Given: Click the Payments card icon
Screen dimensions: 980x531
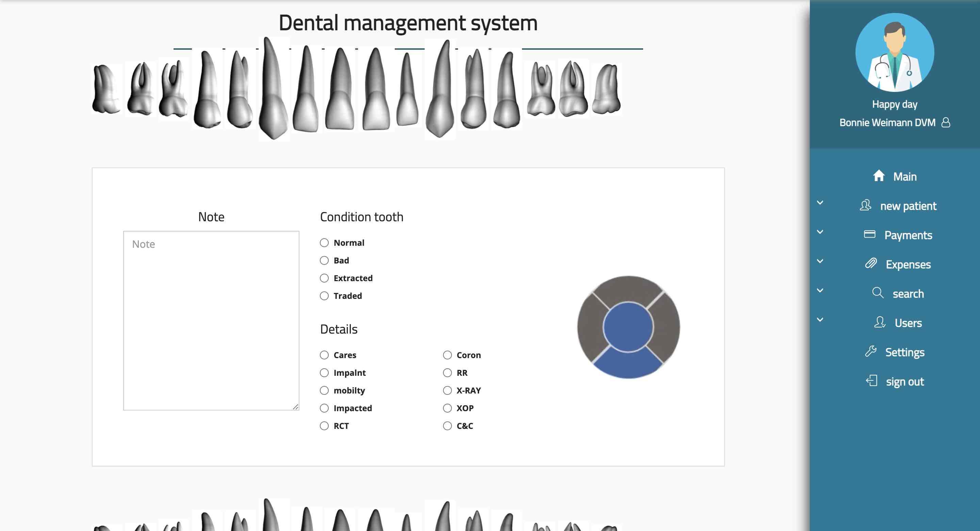Looking at the screenshot, I should click(x=869, y=234).
